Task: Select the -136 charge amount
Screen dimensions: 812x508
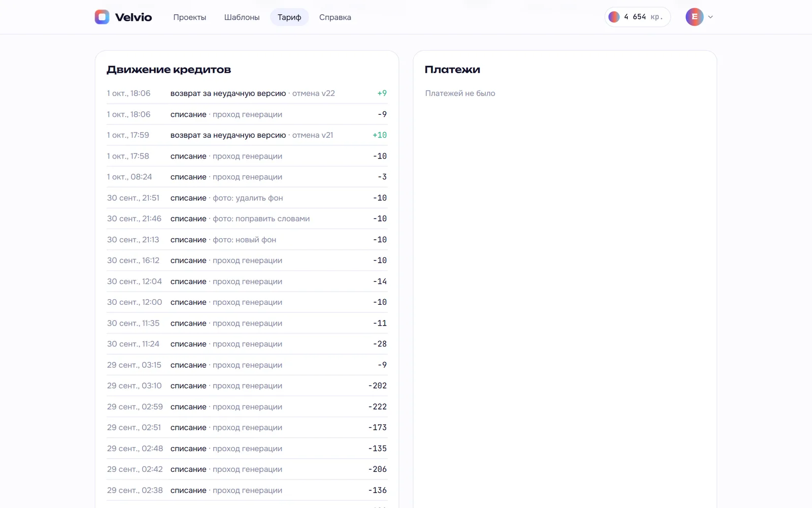Action: [378, 490]
